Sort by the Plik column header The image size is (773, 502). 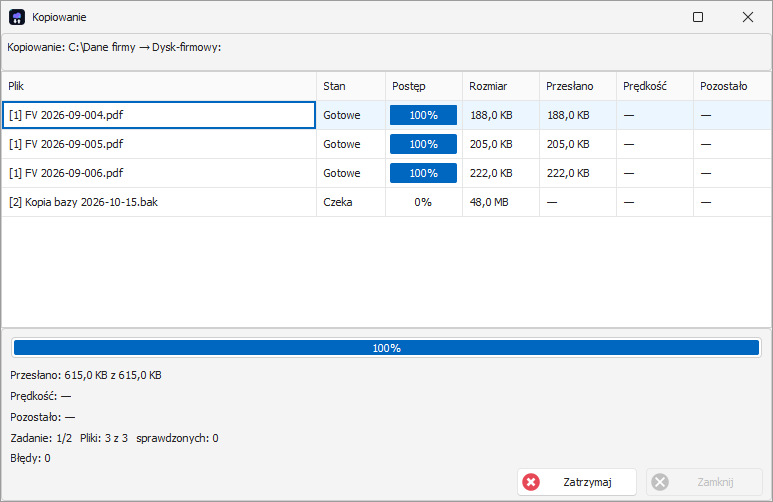point(159,86)
